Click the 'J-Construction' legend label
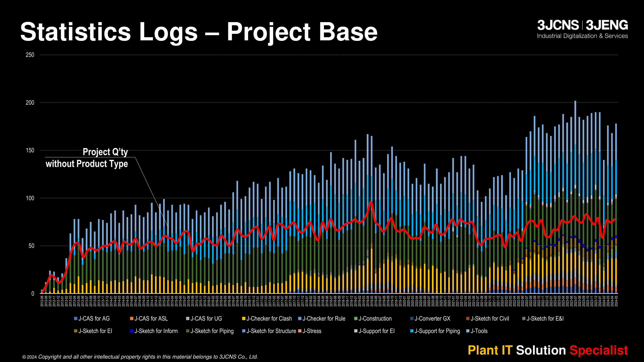 [x=375, y=318]
